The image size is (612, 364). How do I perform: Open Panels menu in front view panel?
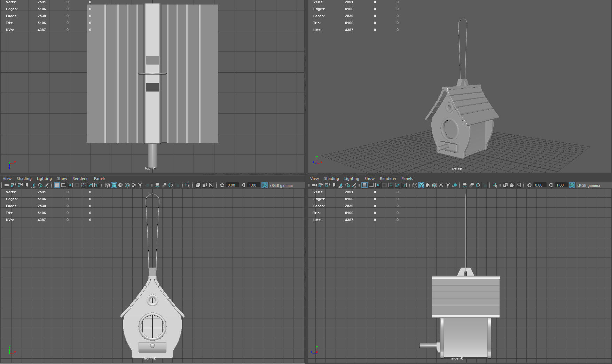click(100, 179)
